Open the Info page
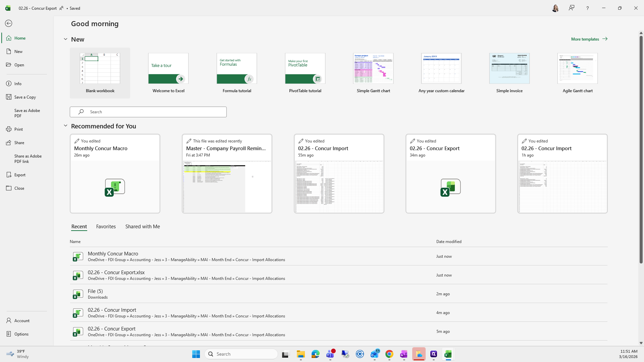Viewport: 644px width, 362px height. [x=18, y=84]
